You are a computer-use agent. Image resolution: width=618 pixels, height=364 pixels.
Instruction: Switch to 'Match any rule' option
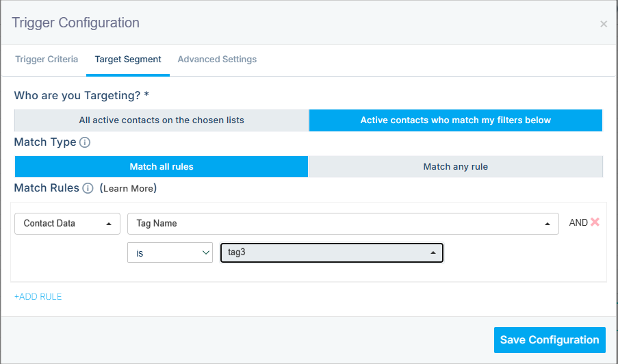click(455, 167)
